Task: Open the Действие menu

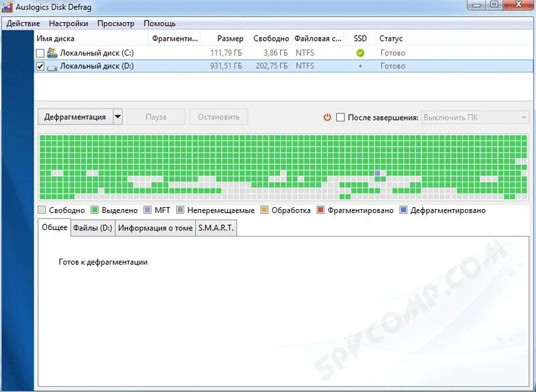Action: pos(23,23)
